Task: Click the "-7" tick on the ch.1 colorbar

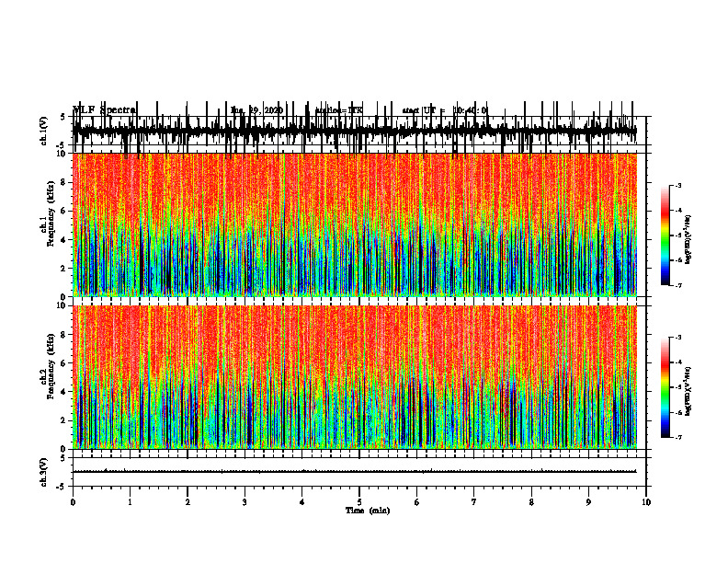Action: click(x=677, y=285)
